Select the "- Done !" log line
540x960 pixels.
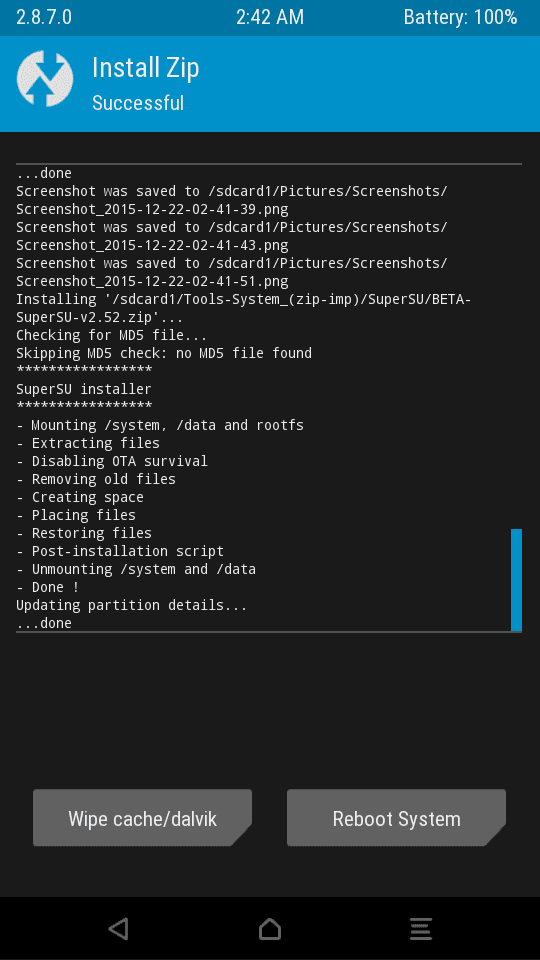click(x=48, y=587)
